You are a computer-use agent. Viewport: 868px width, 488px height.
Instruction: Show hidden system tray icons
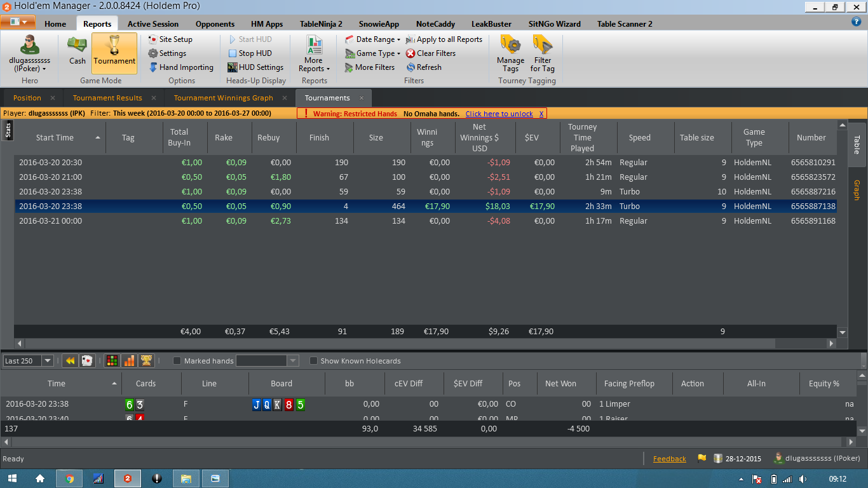point(742,479)
